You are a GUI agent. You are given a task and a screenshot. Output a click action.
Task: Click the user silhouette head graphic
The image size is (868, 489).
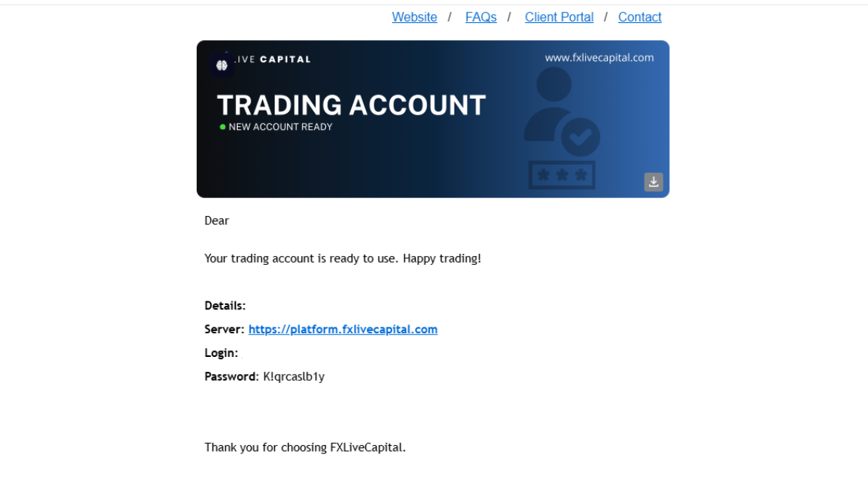point(554,84)
